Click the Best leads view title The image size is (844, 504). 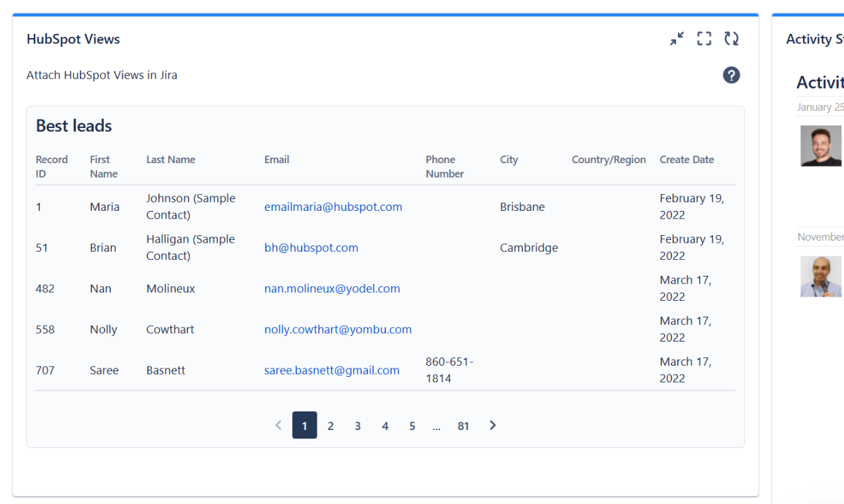click(73, 126)
